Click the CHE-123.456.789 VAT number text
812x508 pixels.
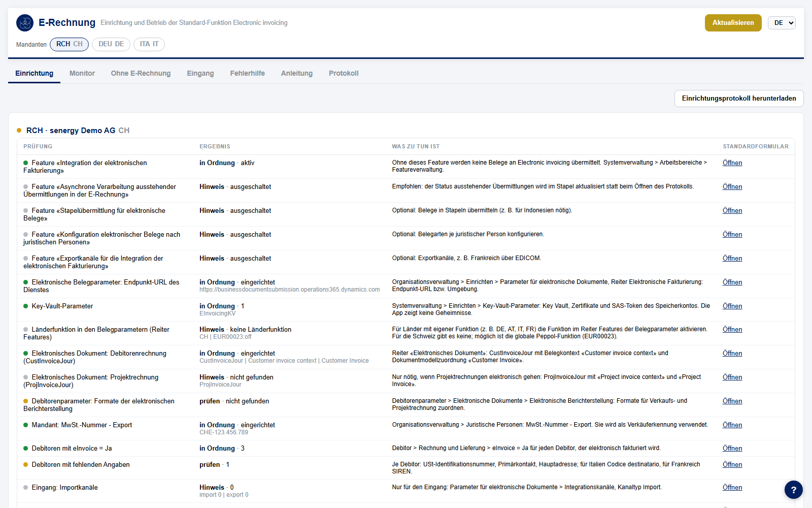[x=224, y=432]
